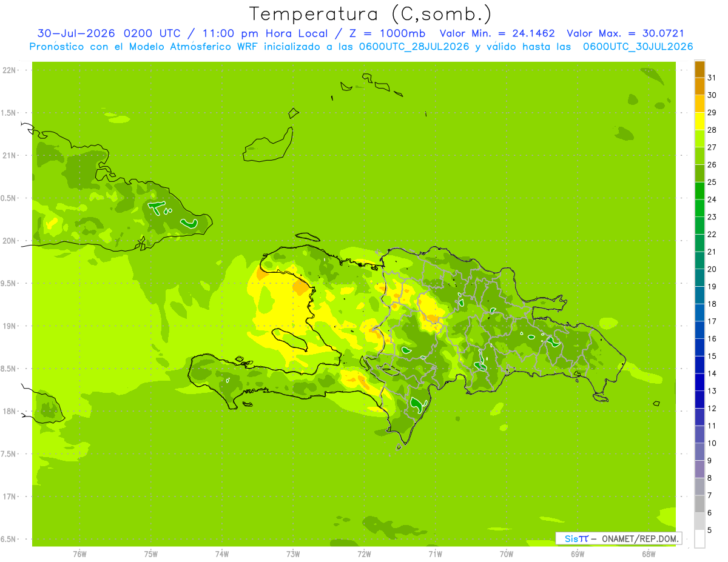Click the "20N" latitude axis label
This screenshot has height=562, width=728.
(x=10, y=241)
